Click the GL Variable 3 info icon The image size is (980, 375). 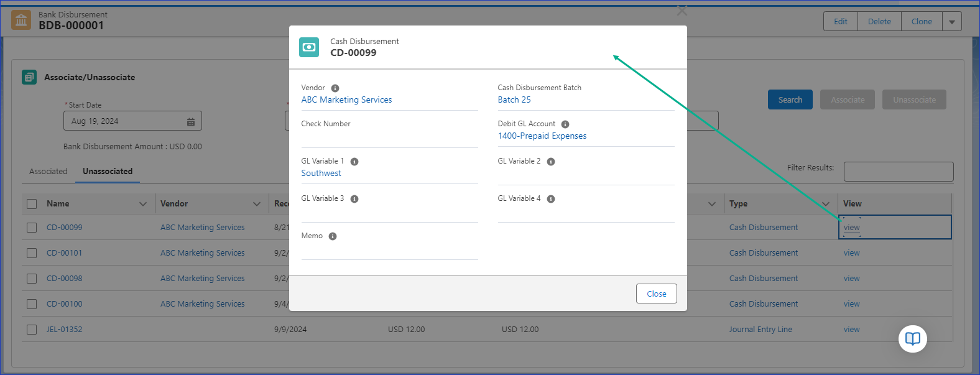[x=354, y=199]
